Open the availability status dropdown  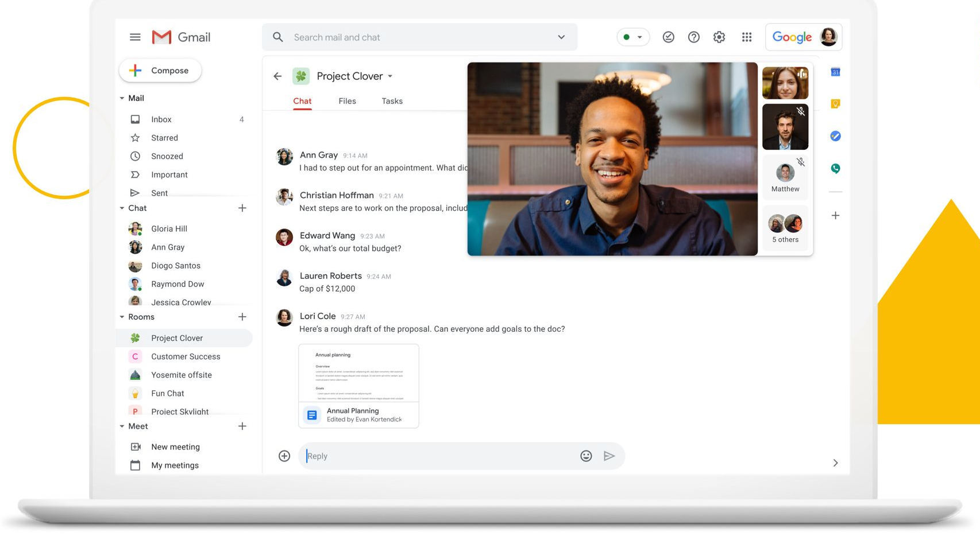pos(639,37)
